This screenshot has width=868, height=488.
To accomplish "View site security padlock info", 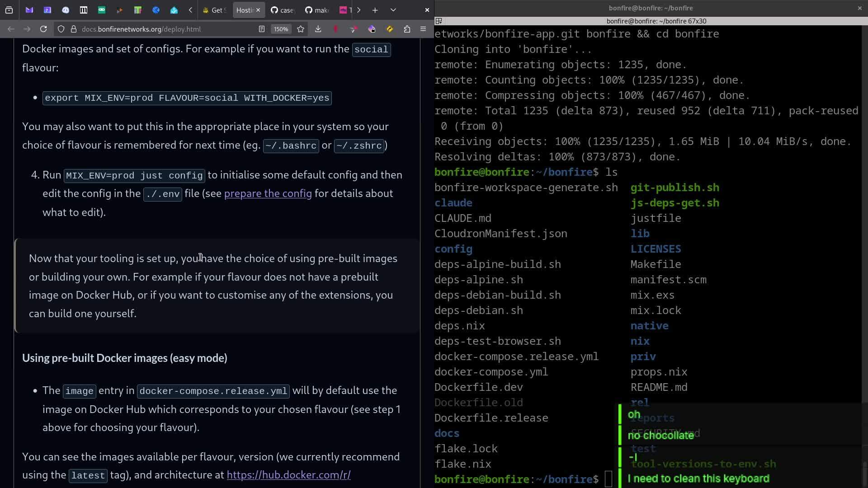I will pos(73,29).
